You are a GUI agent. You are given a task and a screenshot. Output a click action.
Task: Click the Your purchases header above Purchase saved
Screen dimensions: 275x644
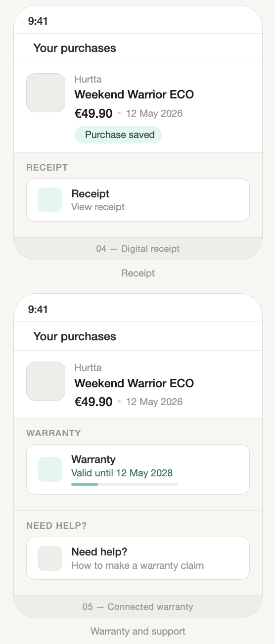pyautogui.click(x=75, y=48)
